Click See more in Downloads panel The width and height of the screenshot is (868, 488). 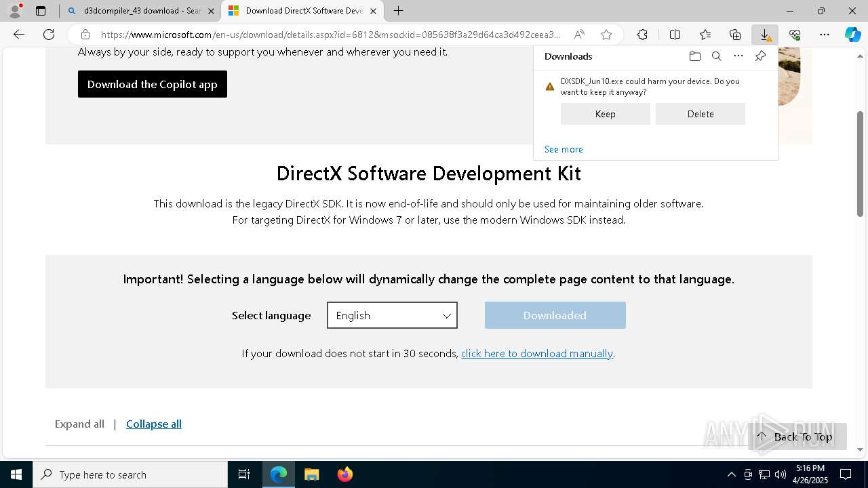point(564,149)
